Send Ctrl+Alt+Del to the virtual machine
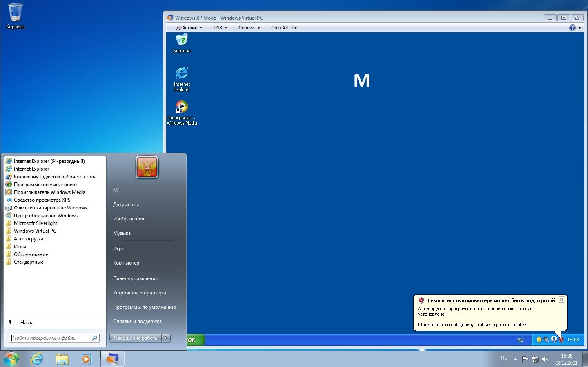This screenshot has height=367, width=588. tap(285, 28)
